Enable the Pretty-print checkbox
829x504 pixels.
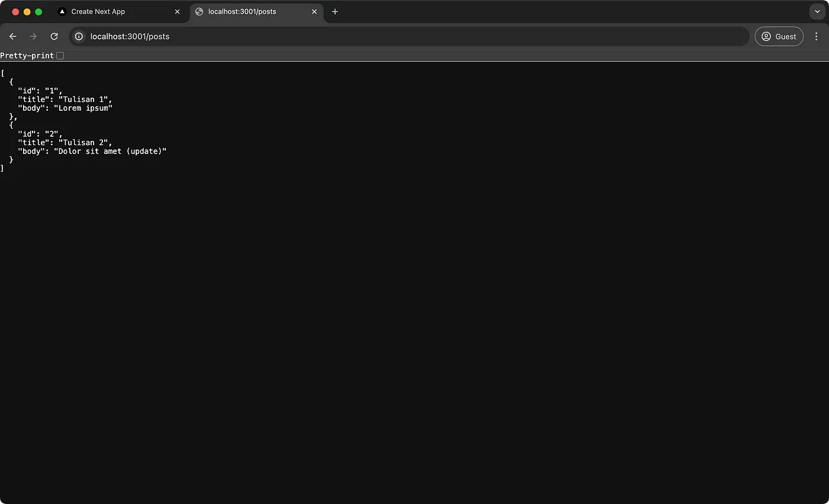coord(60,55)
